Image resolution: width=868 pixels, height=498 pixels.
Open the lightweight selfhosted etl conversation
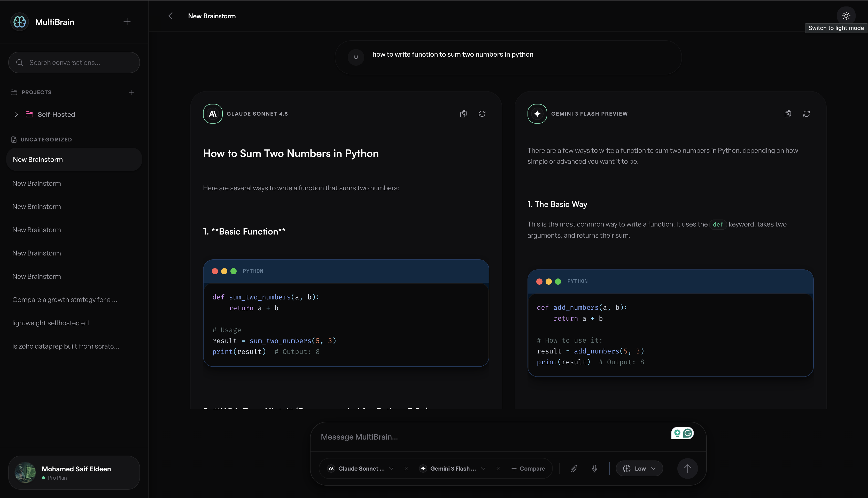pyautogui.click(x=51, y=323)
